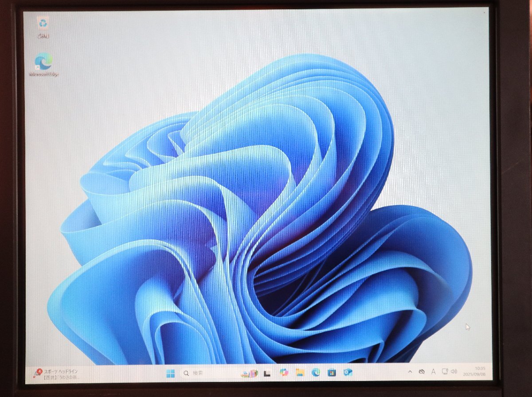Launch Microsoft Edge from the taskbar

tap(316, 373)
